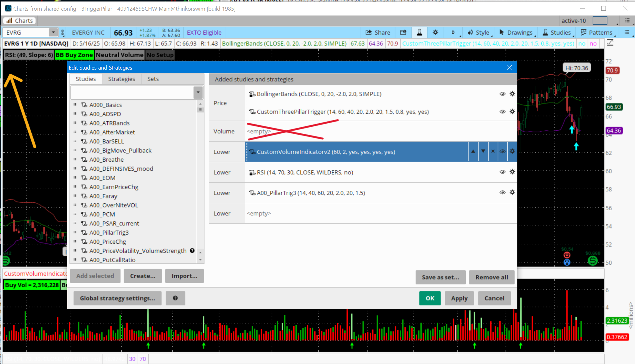Remove CustomVolumeIndicatorv2 with the x icon
Screen dimensions: 635x364
pyautogui.click(x=493, y=151)
